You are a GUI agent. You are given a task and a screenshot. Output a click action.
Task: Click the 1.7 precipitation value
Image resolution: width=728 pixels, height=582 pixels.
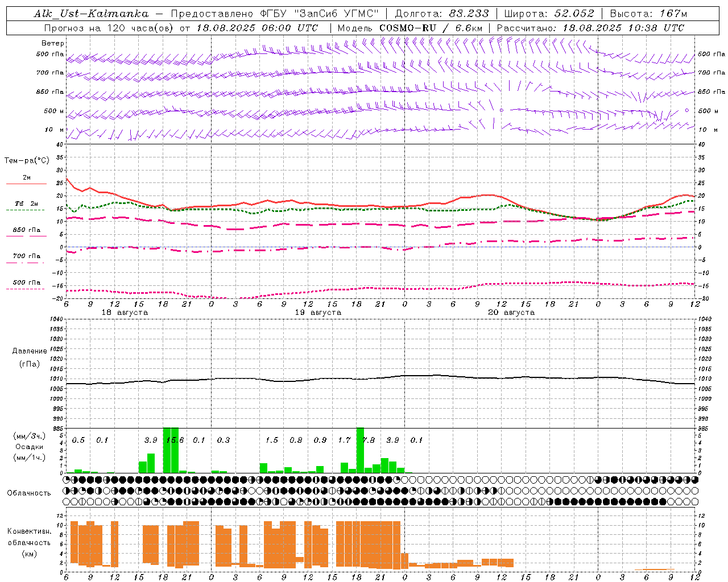344,440
